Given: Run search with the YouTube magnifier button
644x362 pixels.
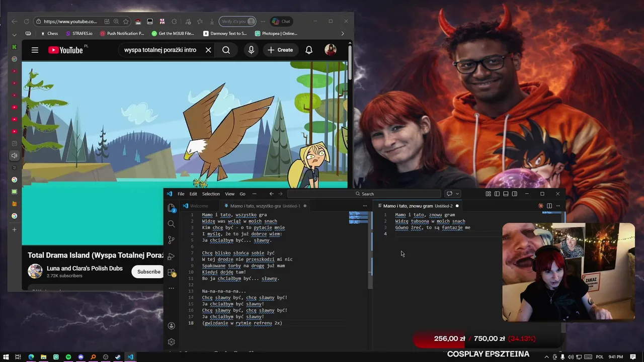Looking at the screenshot, I should click(226, 50).
